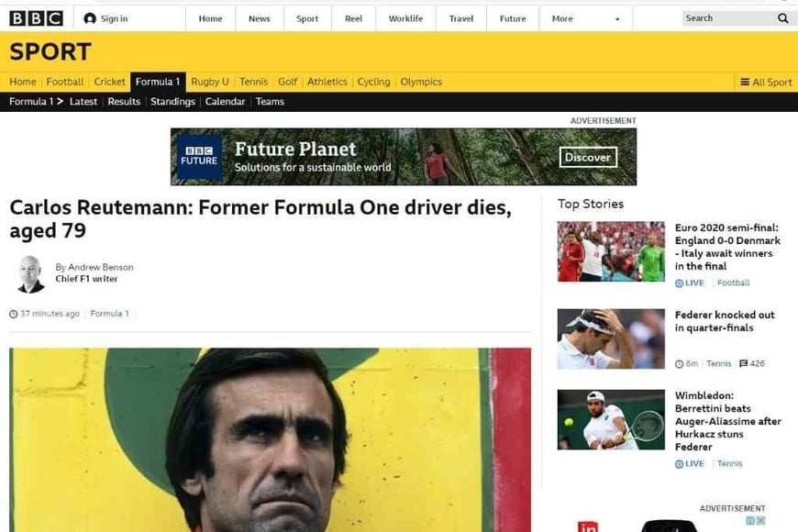Screen dimensions: 798x532
Task: Click the Formula 1 breadcrumb chevron
Action: click(60, 101)
